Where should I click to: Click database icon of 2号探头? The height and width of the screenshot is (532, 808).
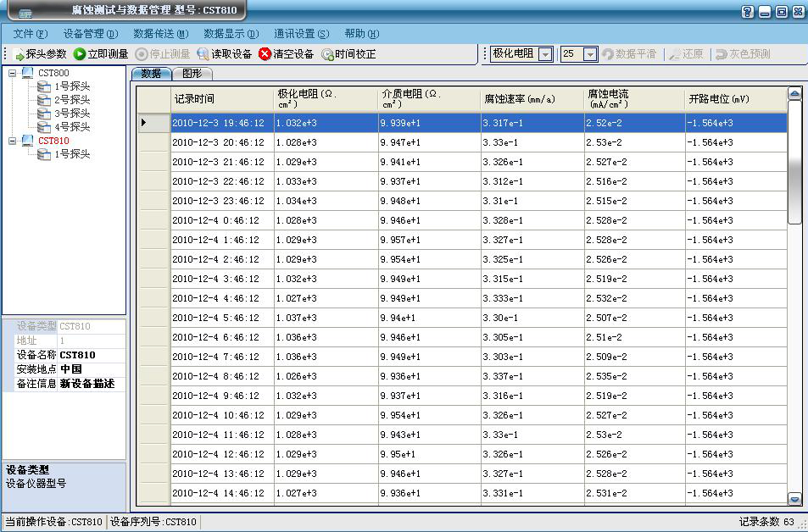coord(44,100)
